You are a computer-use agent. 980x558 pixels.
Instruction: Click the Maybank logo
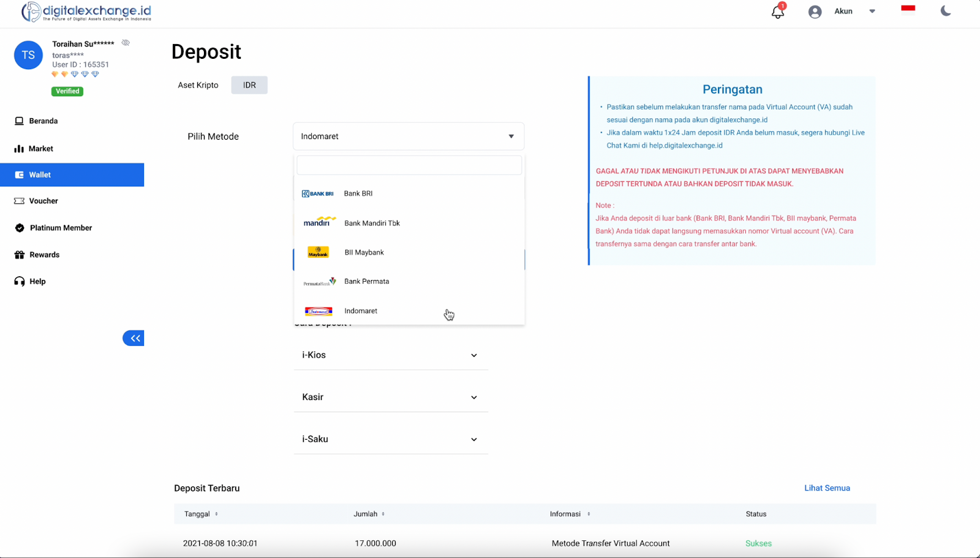click(318, 252)
